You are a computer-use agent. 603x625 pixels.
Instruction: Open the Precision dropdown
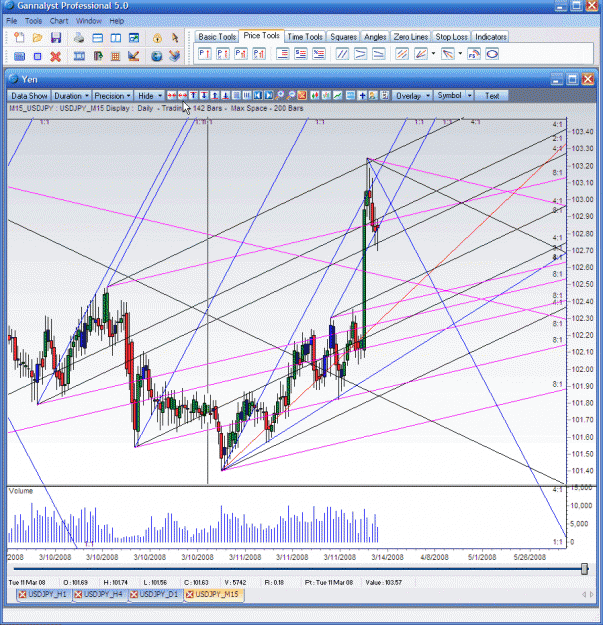click(x=112, y=96)
